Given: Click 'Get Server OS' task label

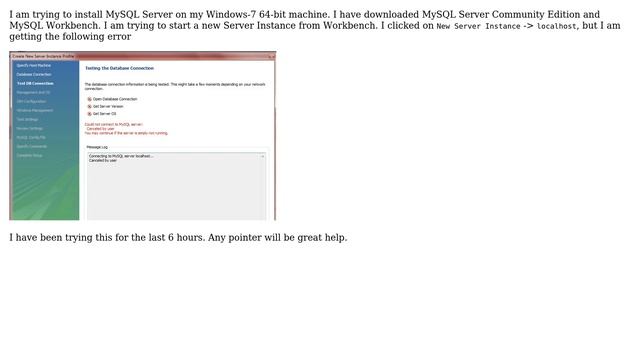Looking at the screenshot, I should (104, 114).
